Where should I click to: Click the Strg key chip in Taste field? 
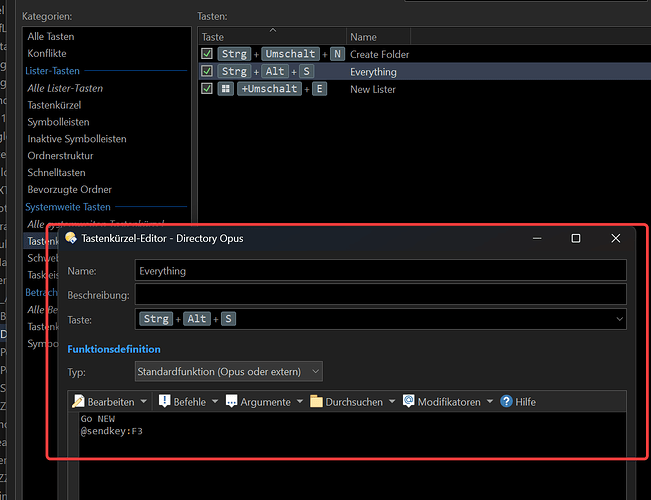click(156, 319)
